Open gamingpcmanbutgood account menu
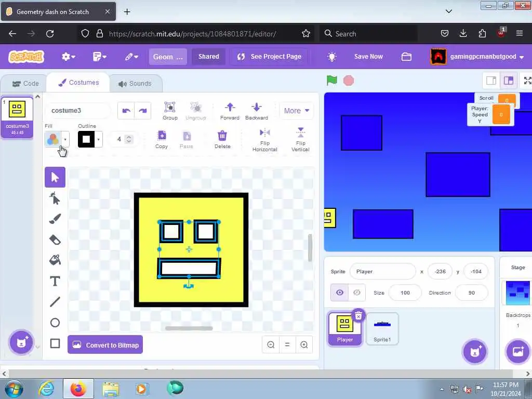 tap(477, 57)
